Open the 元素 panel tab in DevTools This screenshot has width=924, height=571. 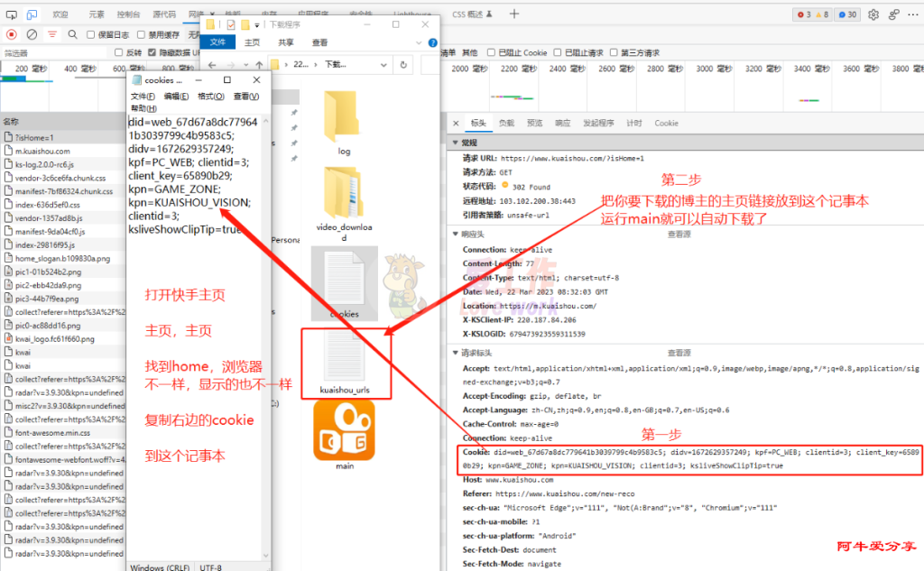(x=97, y=14)
